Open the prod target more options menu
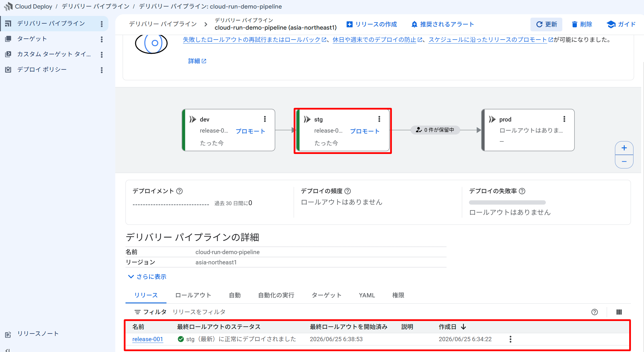644x352 pixels. (564, 119)
